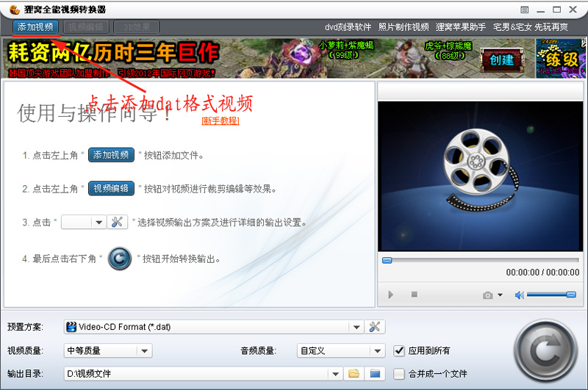Screen dimensions: 588x390
Task: Open output directory with blue folder icon
Action: (375, 374)
